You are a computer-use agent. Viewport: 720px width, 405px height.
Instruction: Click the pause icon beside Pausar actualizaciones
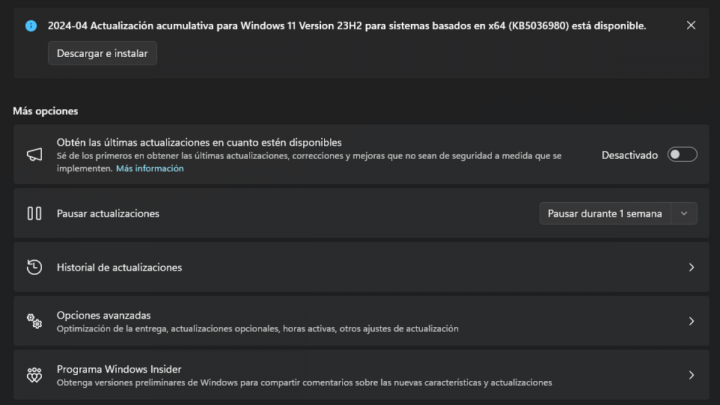pos(34,214)
